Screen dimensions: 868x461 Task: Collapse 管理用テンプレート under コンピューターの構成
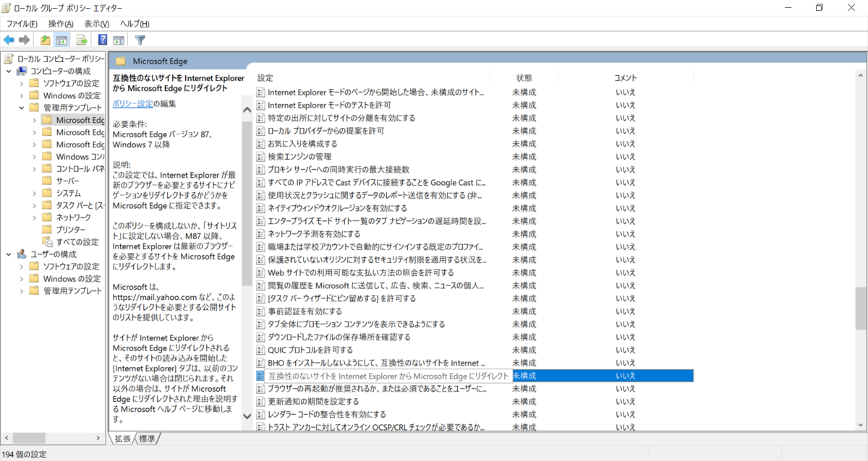(21, 108)
